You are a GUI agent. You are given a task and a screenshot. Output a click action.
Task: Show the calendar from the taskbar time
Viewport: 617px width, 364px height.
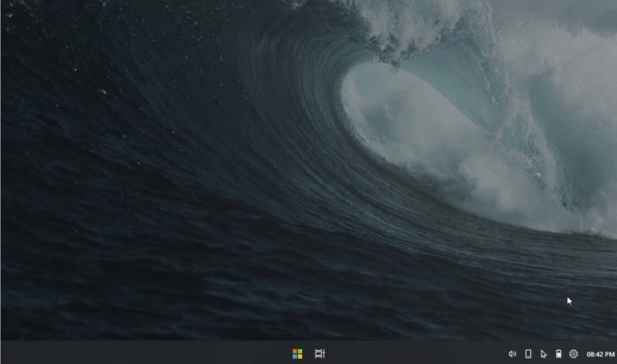click(600, 353)
